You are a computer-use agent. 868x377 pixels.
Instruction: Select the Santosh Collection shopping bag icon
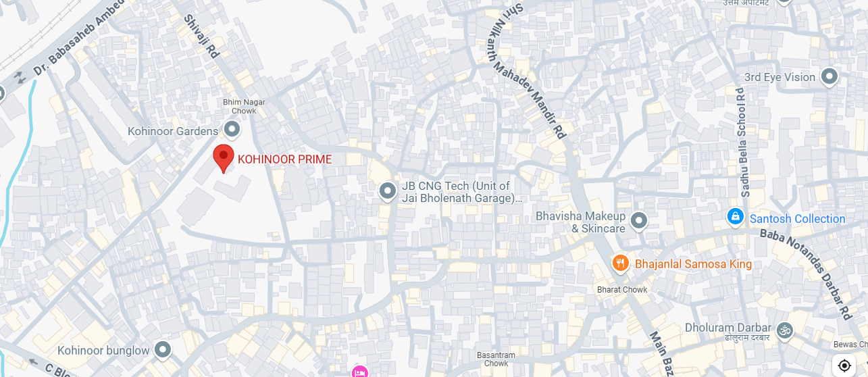coord(735,217)
